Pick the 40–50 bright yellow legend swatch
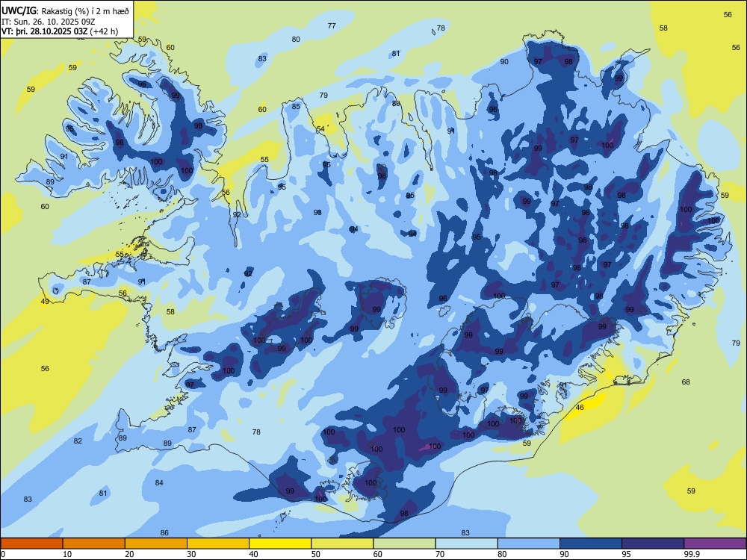 [x=280, y=544]
